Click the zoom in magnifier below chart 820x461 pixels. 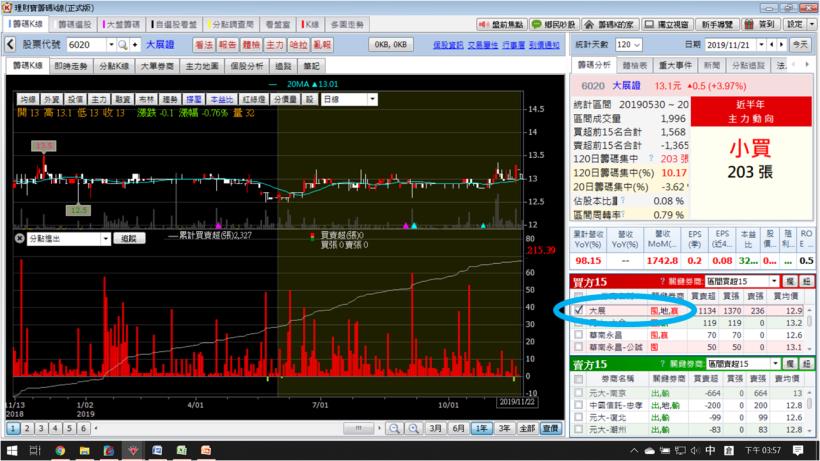coord(414,428)
